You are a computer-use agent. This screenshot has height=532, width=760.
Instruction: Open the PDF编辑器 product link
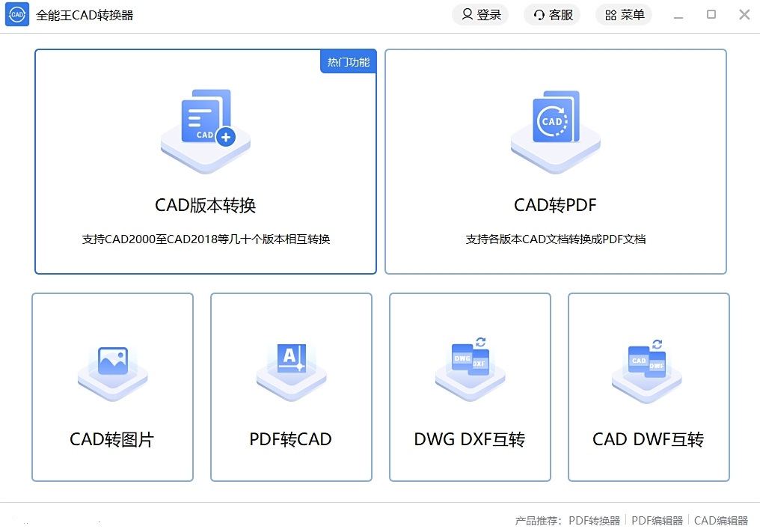pos(657,521)
